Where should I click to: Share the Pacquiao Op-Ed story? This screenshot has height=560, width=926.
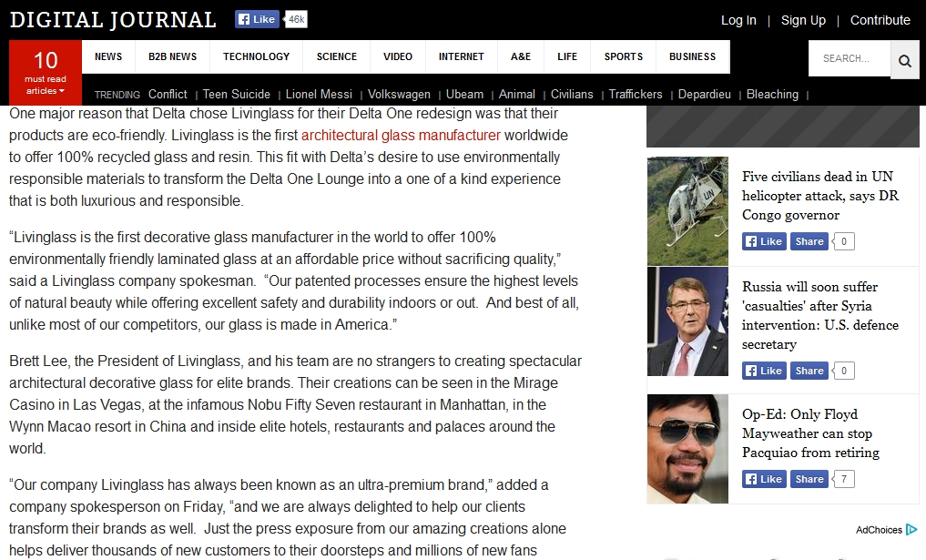[x=809, y=478]
